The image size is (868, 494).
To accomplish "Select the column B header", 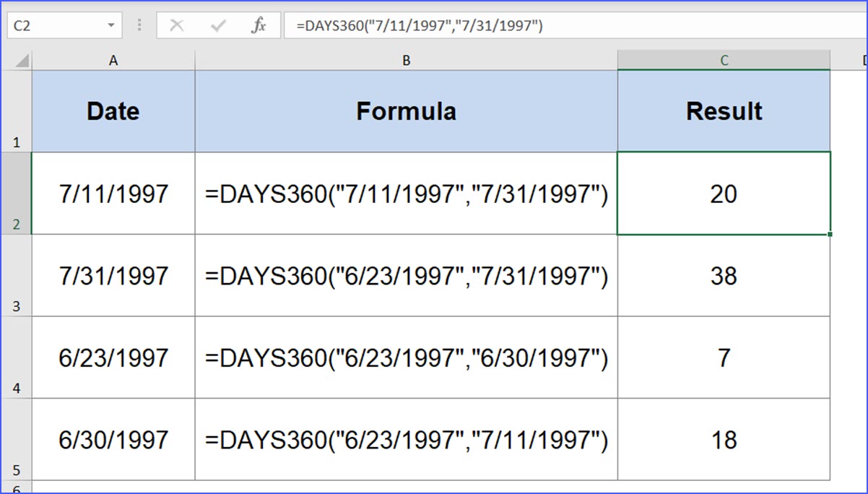I will [x=406, y=60].
